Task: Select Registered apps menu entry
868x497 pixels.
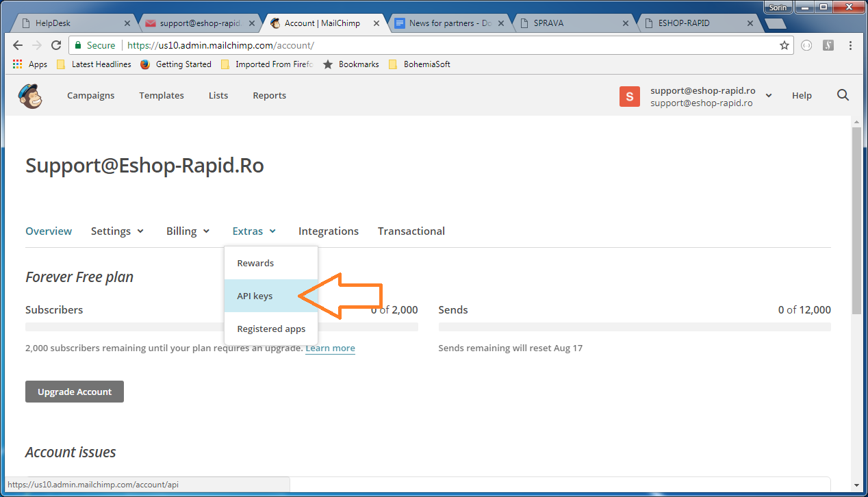Action: [x=271, y=329]
